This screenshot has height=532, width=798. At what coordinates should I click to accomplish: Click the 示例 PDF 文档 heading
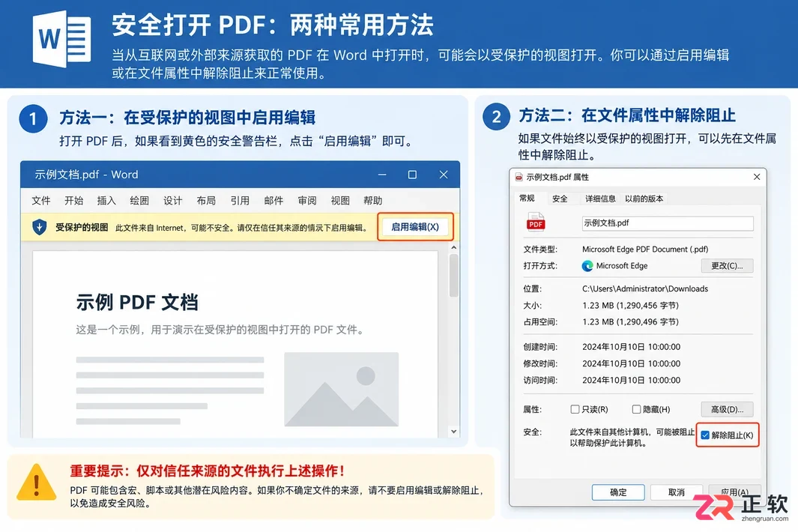[x=137, y=303]
